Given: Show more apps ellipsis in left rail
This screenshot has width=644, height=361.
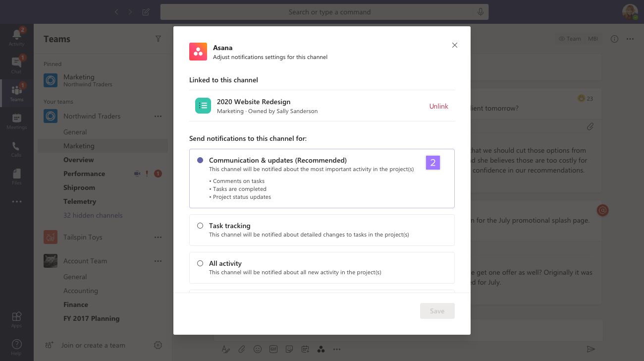Looking at the screenshot, I should point(17,202).
